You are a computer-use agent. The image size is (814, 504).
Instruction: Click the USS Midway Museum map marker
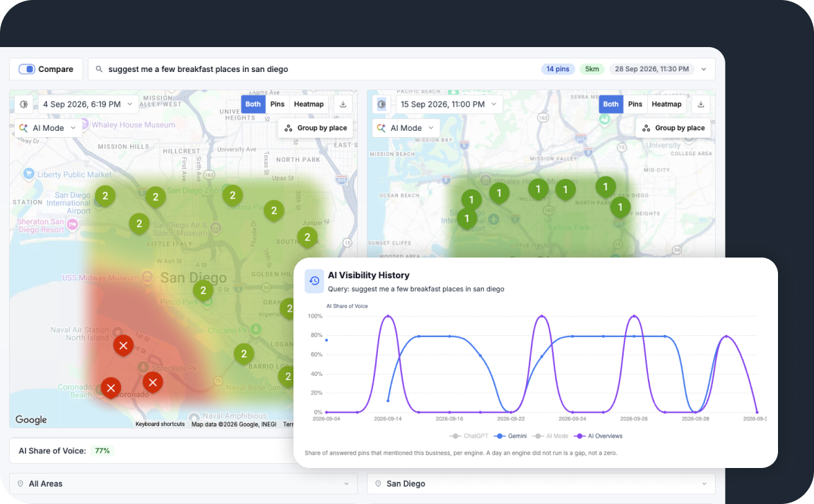point(147,277)
